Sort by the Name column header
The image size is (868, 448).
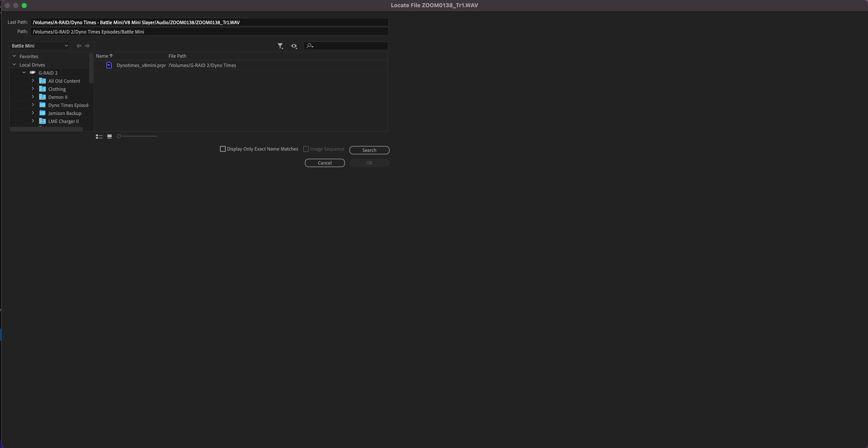[102, 56]
